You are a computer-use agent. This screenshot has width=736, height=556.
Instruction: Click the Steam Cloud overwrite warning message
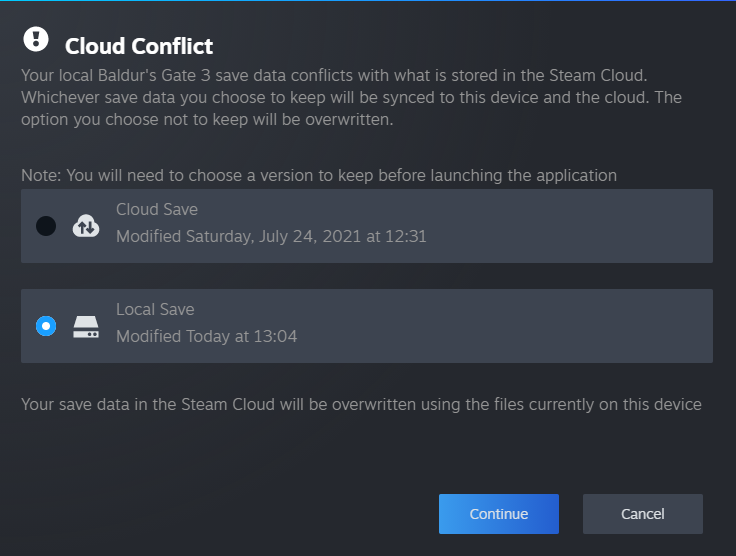361,404
